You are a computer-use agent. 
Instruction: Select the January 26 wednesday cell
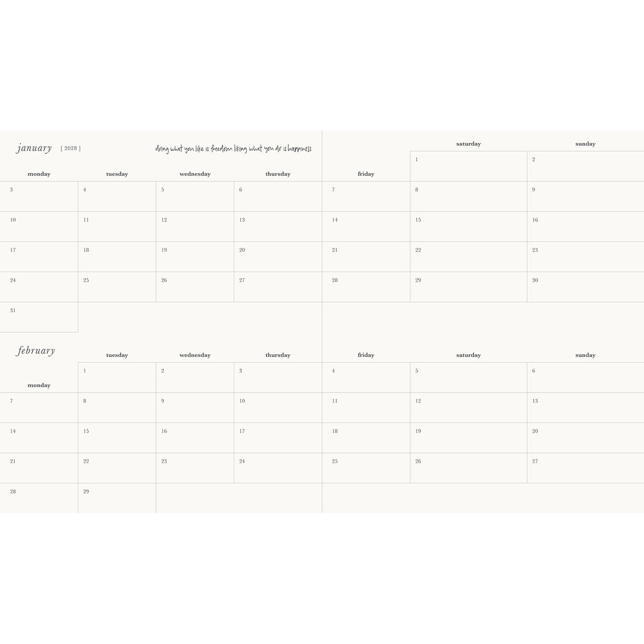pos(195,287)
